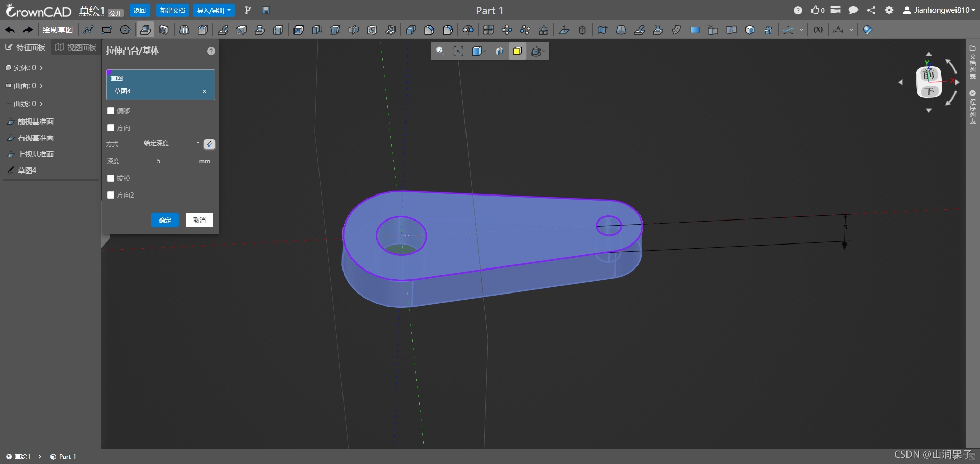Screen dimensions: 980x464
Task: Enable the 方向2 checkbox
Action: [x=111, y=195]
